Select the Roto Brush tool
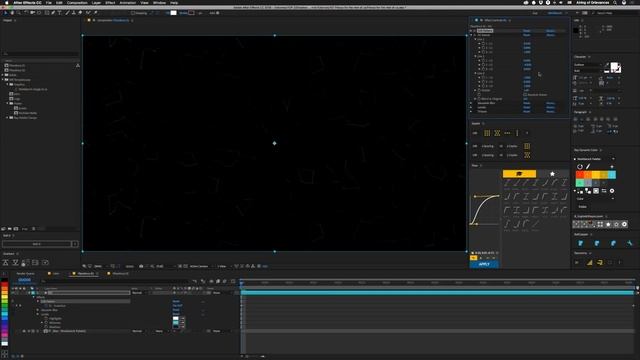 (88, 13)
